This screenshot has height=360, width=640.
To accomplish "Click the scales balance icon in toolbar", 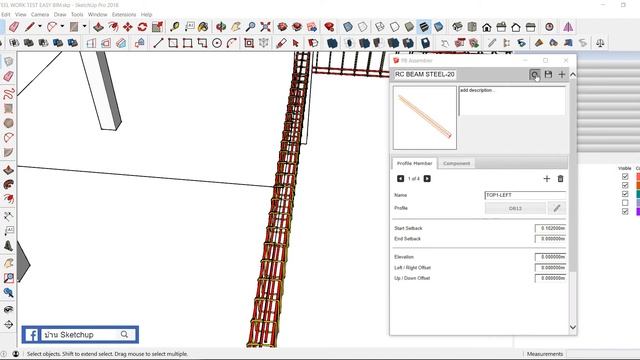I will [x=600, y=43].
